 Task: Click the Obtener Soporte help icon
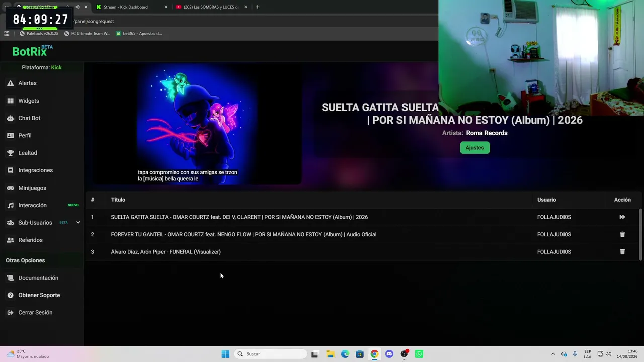[x=10, y=295]
